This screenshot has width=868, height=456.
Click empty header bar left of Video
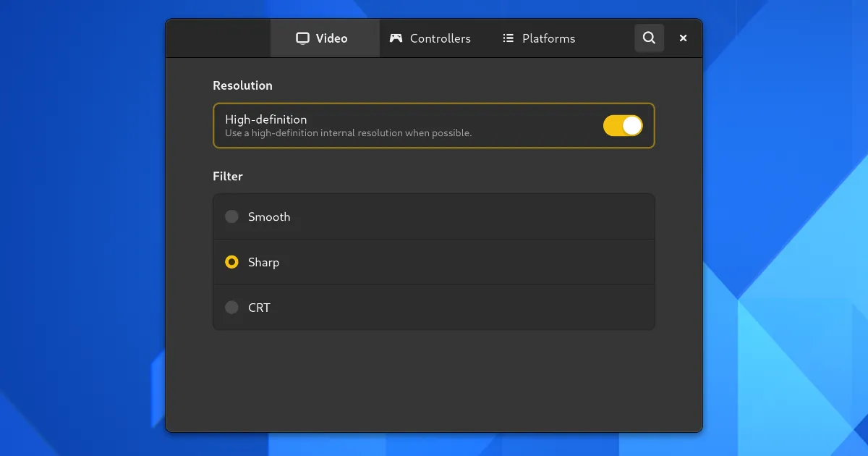click(217, 38)
